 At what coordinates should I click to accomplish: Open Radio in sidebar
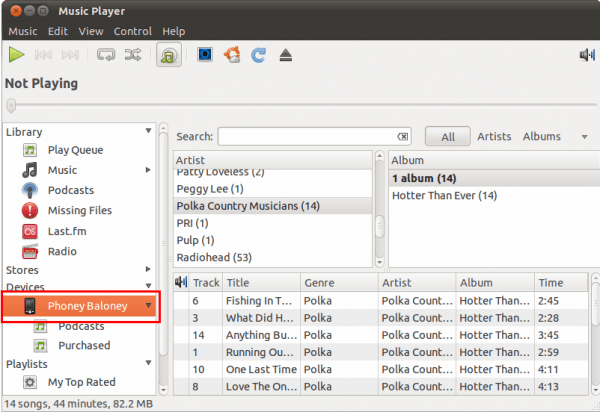pyautogui.click(x=62, y=251)
